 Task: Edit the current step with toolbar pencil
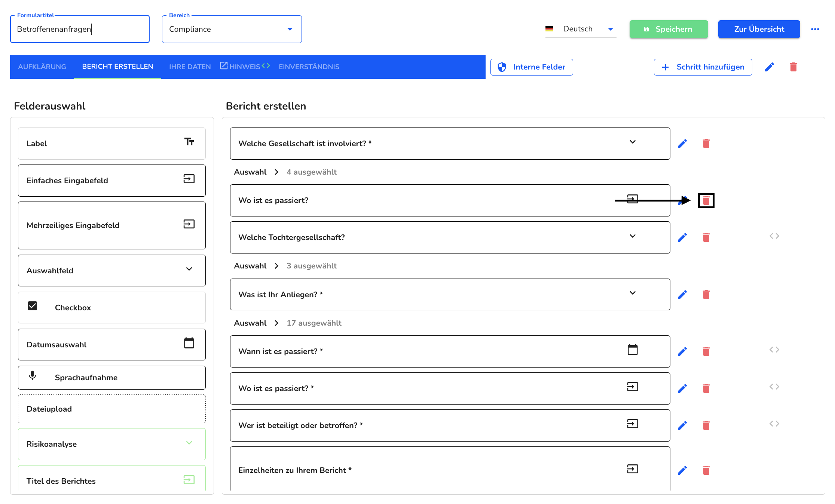[769, 67]
